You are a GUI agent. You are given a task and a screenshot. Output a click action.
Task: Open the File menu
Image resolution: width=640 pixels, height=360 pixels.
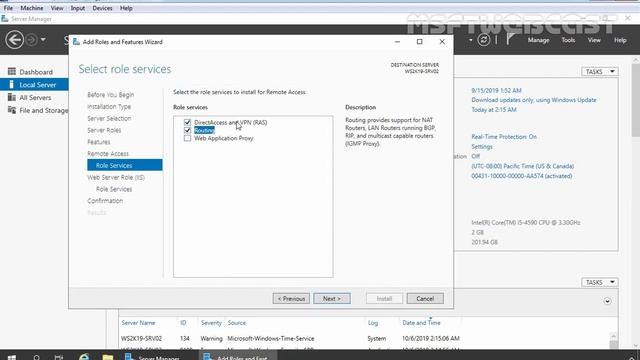[8, 8]
